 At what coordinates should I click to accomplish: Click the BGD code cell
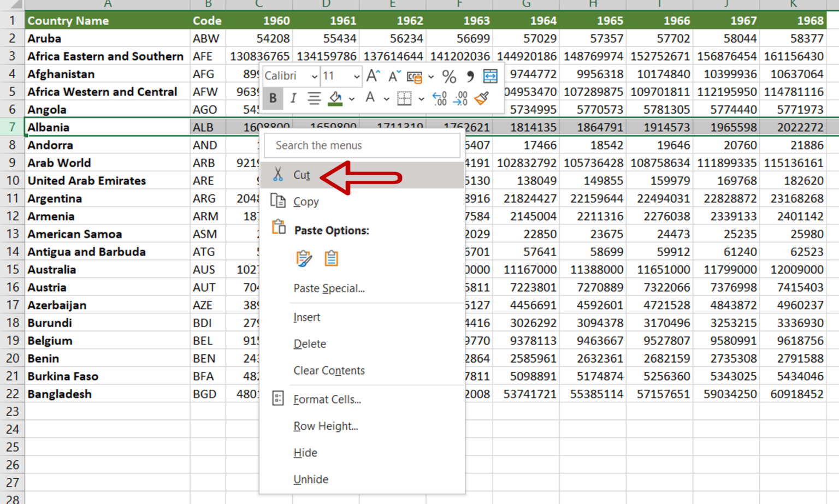tap(208, 394)
